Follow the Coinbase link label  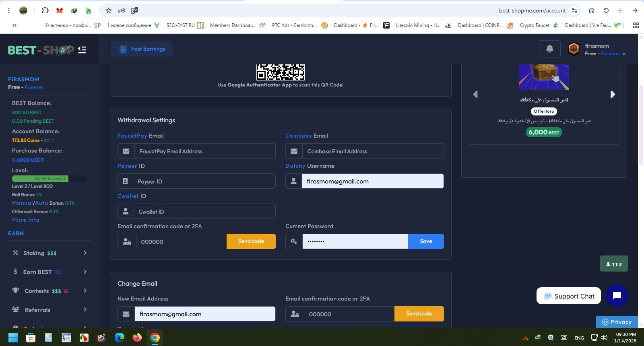click(299, 136)
